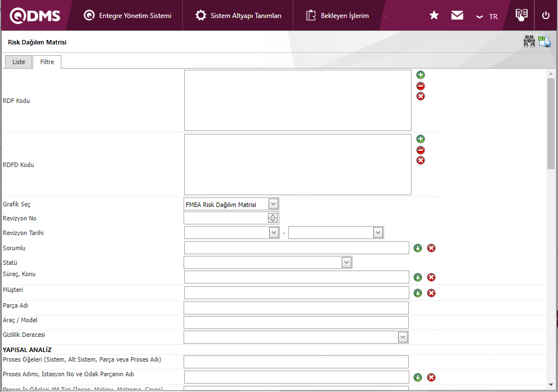Clear all RDFD Kodu entries
Viewport: 558px width, 392px height.
[421, 160]
